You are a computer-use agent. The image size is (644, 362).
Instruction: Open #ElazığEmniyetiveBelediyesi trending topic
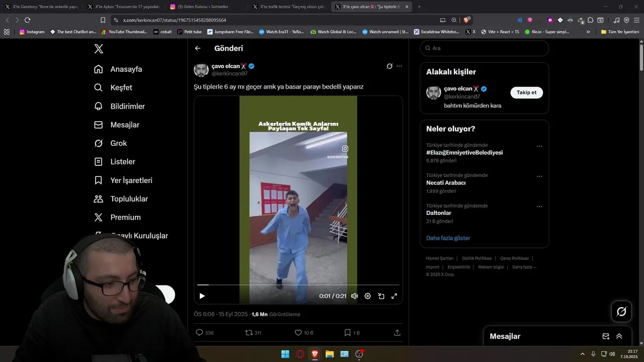[x=464, y=152]
